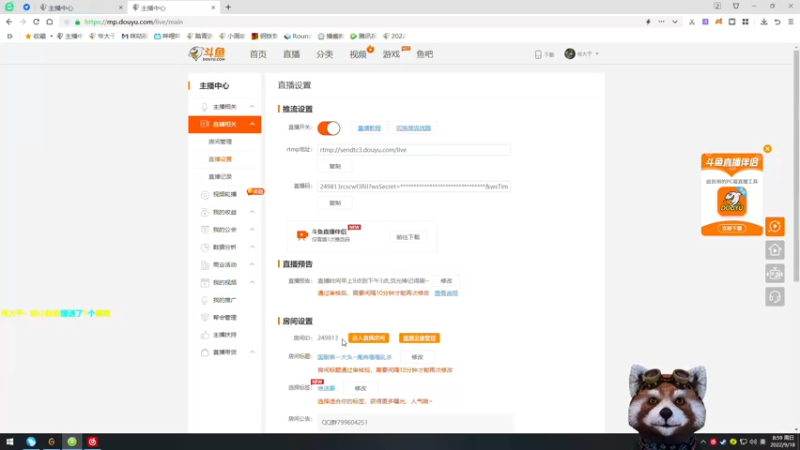Click the browser back arrow
The image size is (800, 450).
(x=9, y=22)
